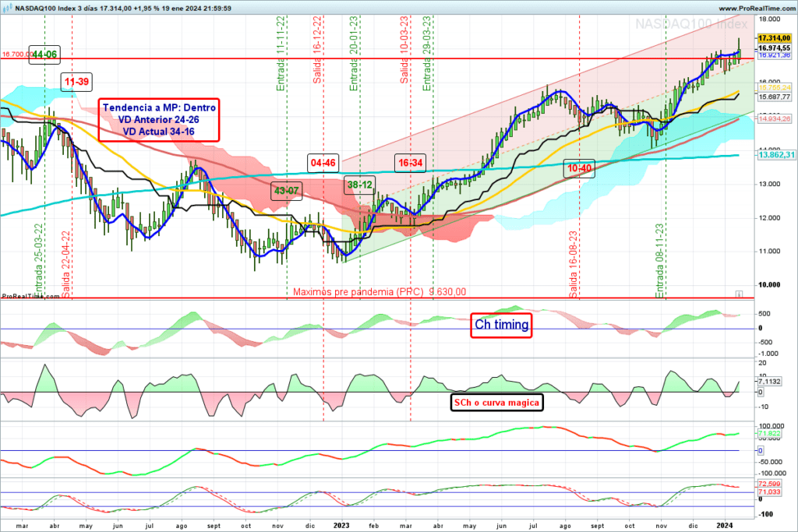Click the "Ch timing" indicator label box

tap(501, 325)
